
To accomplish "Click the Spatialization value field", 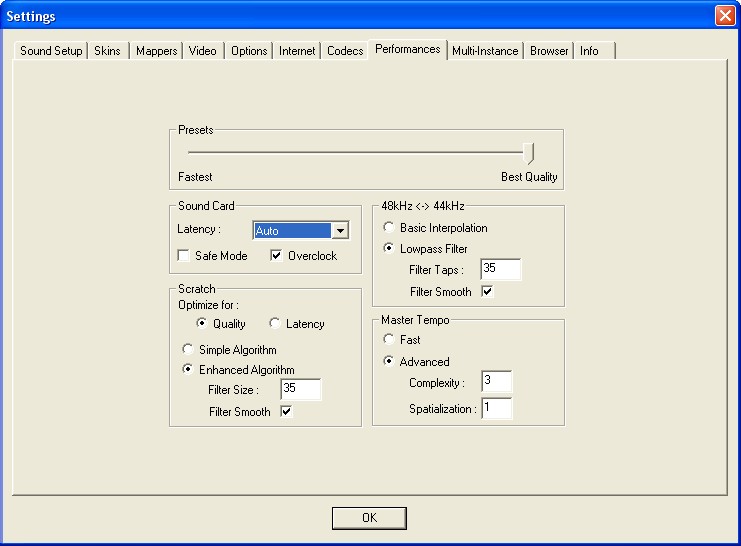I will [496, 408].
